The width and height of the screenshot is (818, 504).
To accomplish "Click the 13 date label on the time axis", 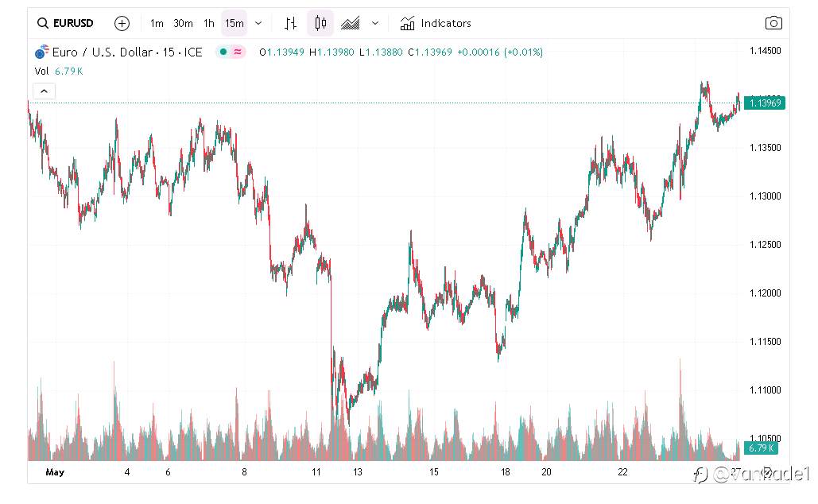I will (x=358, y=472).
